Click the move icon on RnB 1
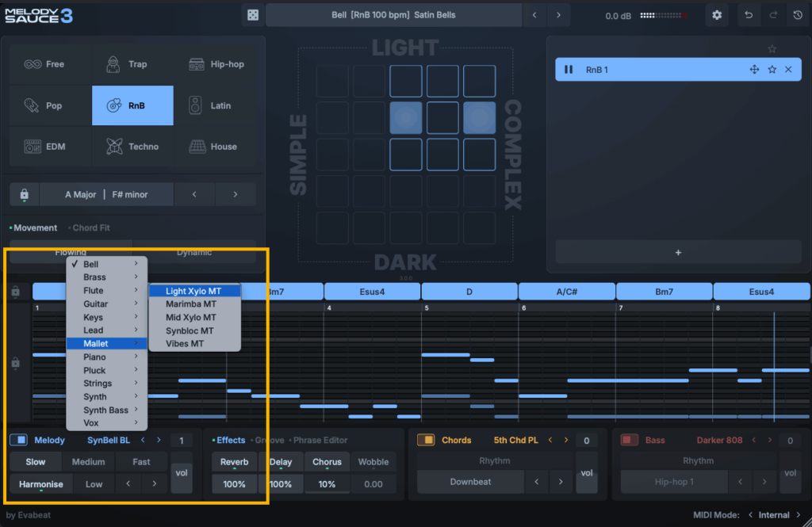The height and width of the screenshot is (527, 812). tap(754, 70)
